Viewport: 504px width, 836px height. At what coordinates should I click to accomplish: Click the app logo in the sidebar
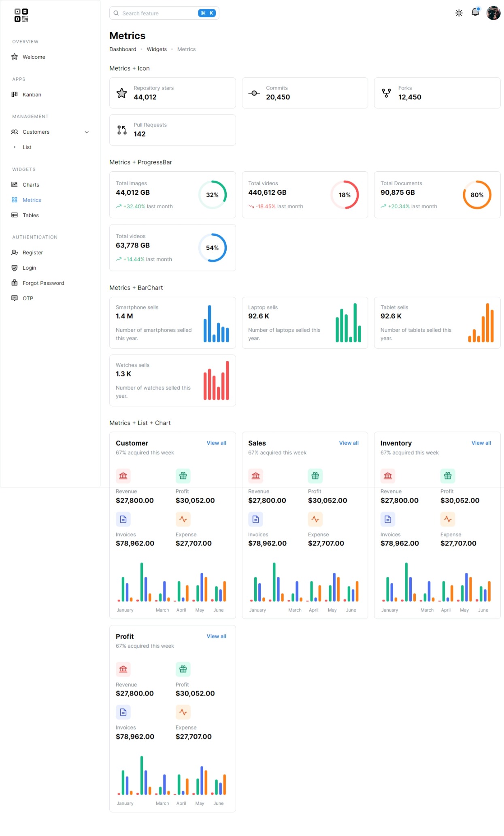coord(21,15)
